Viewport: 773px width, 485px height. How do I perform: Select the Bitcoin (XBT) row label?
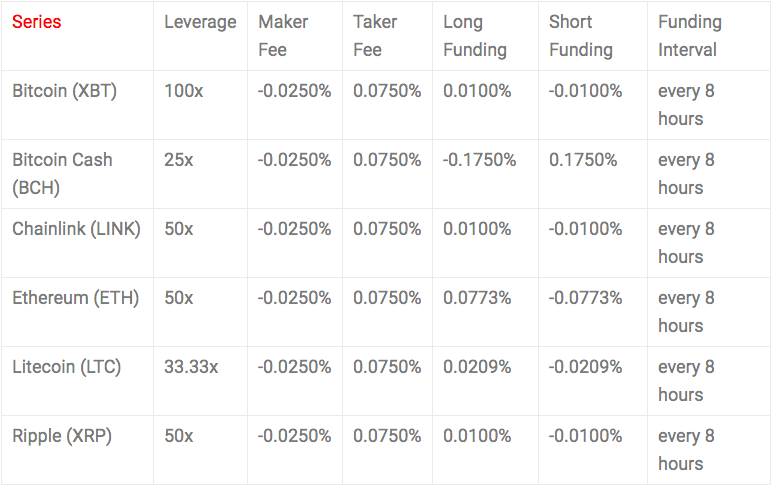tap(65, 91)
